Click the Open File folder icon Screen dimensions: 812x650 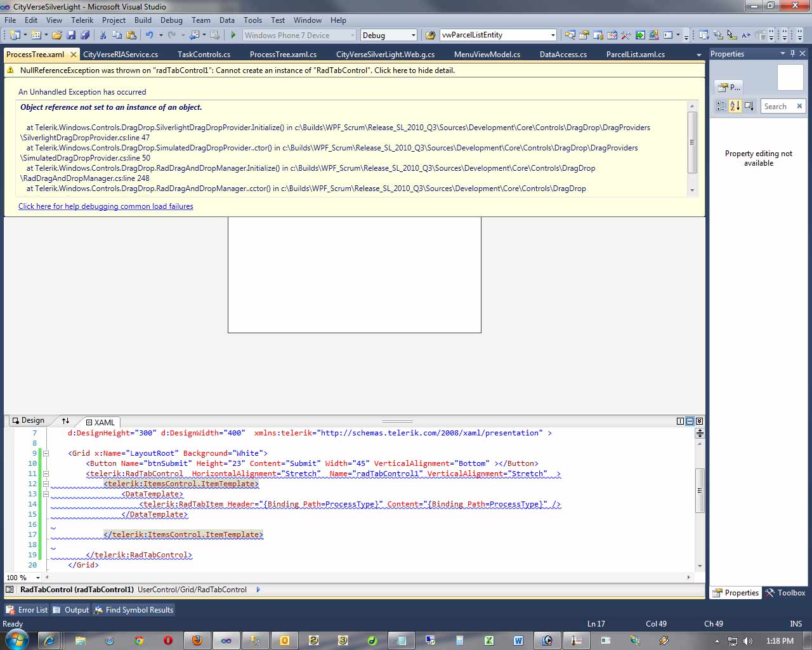(x=57, y=36)
